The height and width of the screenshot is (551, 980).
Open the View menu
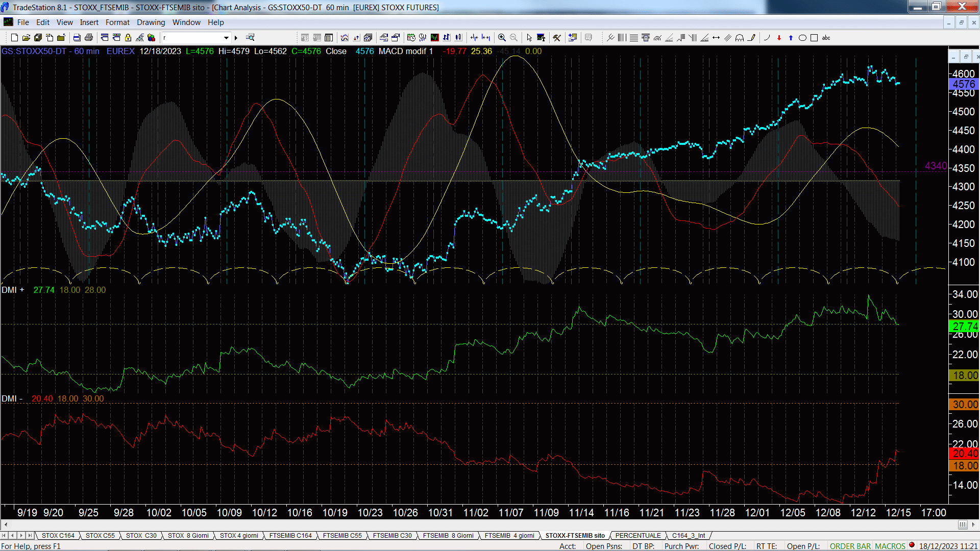pyautogui.click(x=65, y=22)
